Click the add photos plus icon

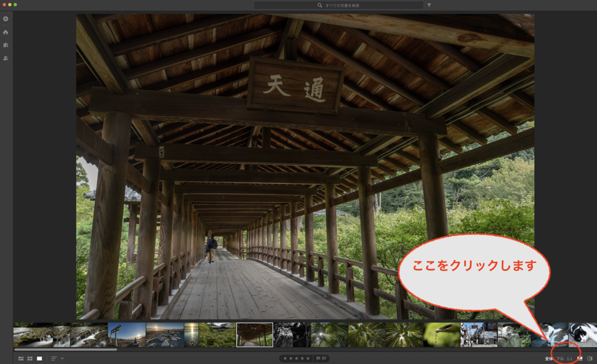point(5,18)
